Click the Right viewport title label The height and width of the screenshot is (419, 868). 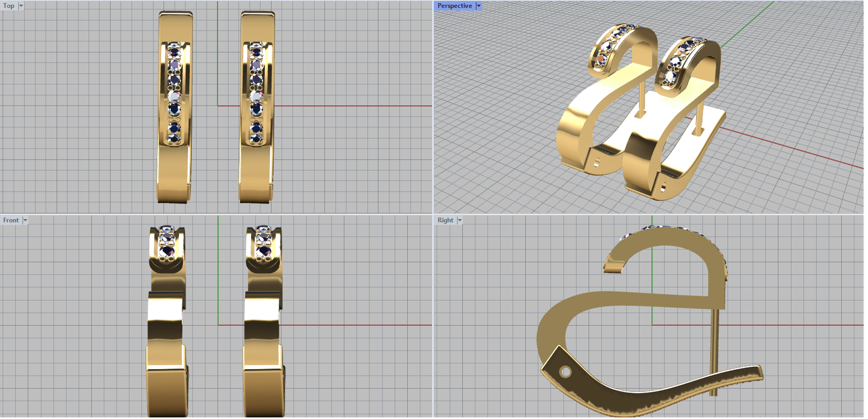tap(445, 220)
